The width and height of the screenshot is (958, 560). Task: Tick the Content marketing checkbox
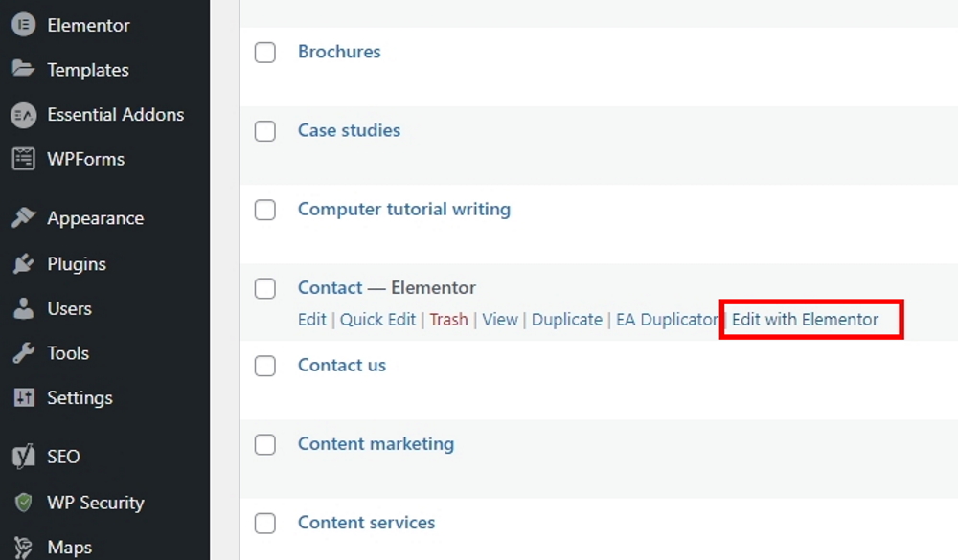click(x=265, y=444)
